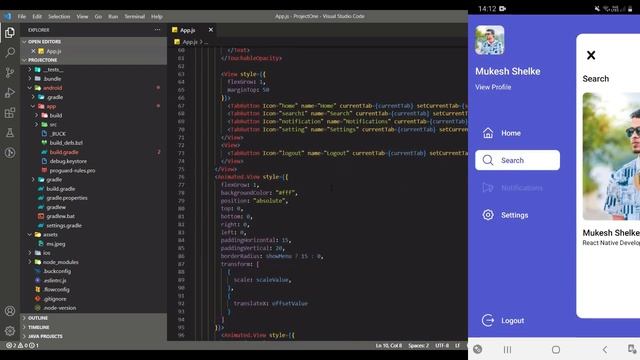Image resolution: width=640 pixels, height=360 pixels.
Task: Open Run and Debug view
Action: (x=10, y=93)
